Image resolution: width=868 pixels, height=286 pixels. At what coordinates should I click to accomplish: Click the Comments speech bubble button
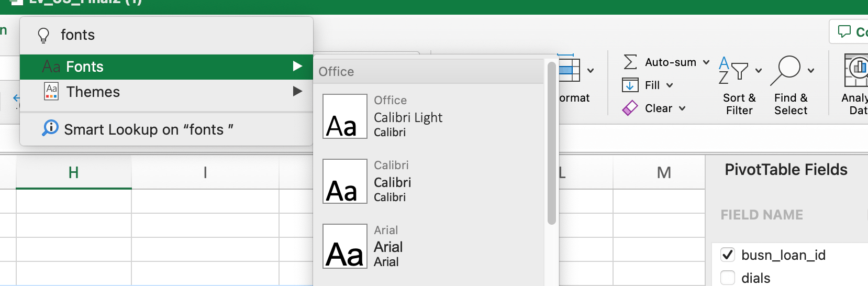(x=845, y=31)
